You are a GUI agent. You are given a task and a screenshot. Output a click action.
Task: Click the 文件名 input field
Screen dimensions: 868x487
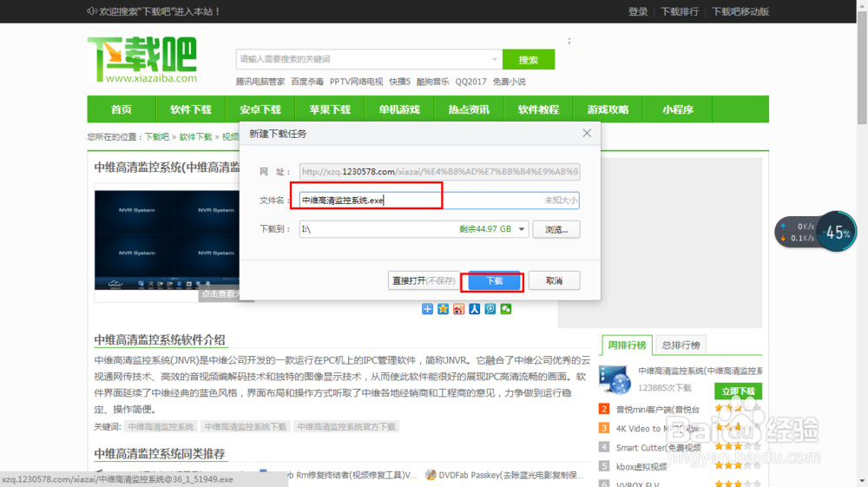(439, 201)
